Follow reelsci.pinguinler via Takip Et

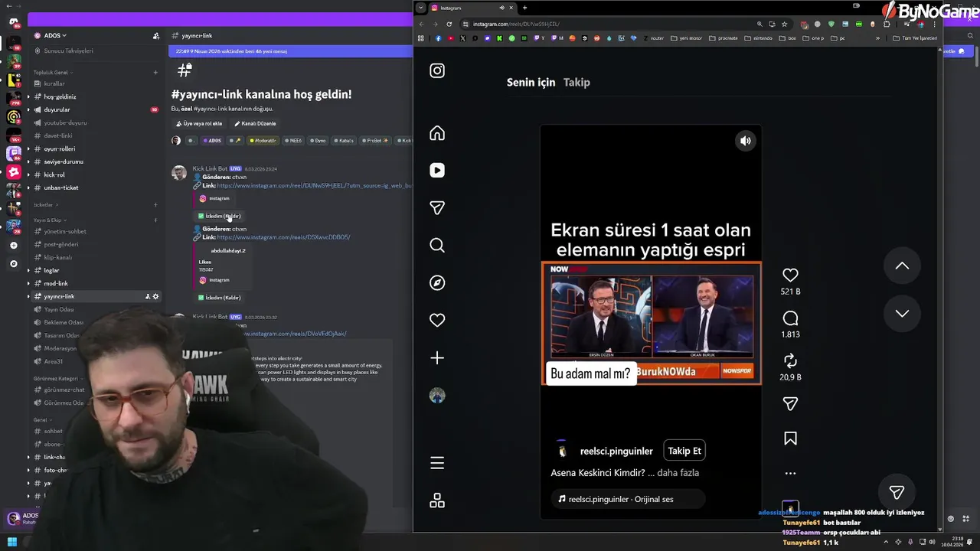684,451
